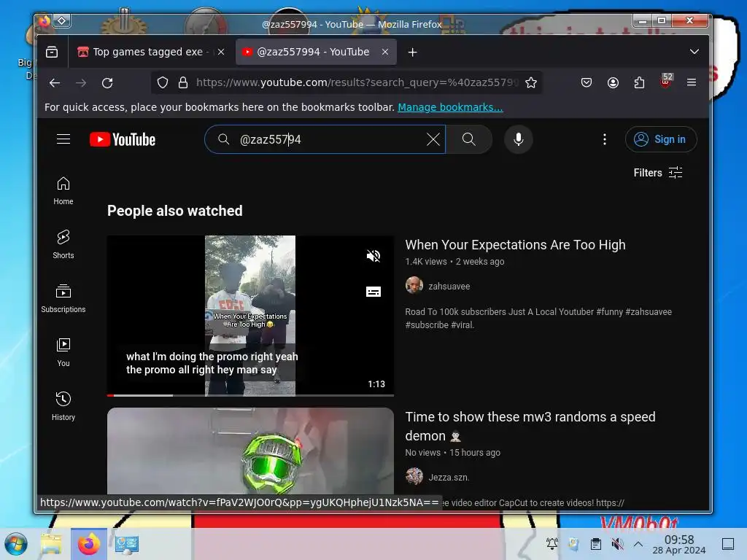The image size is (747, 560).
Task: Open the notifications bell in the tray
Action: [552, 544]
